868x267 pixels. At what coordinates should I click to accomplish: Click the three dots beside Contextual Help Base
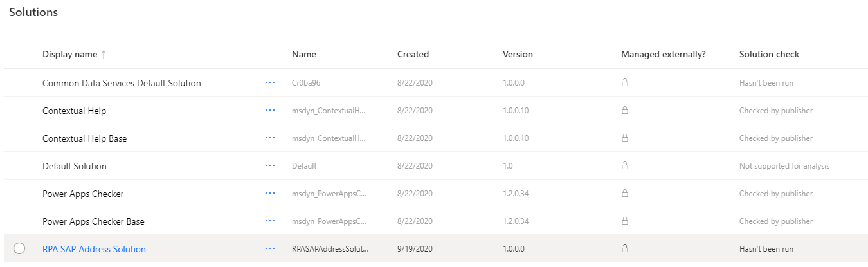tap(270, 138)
